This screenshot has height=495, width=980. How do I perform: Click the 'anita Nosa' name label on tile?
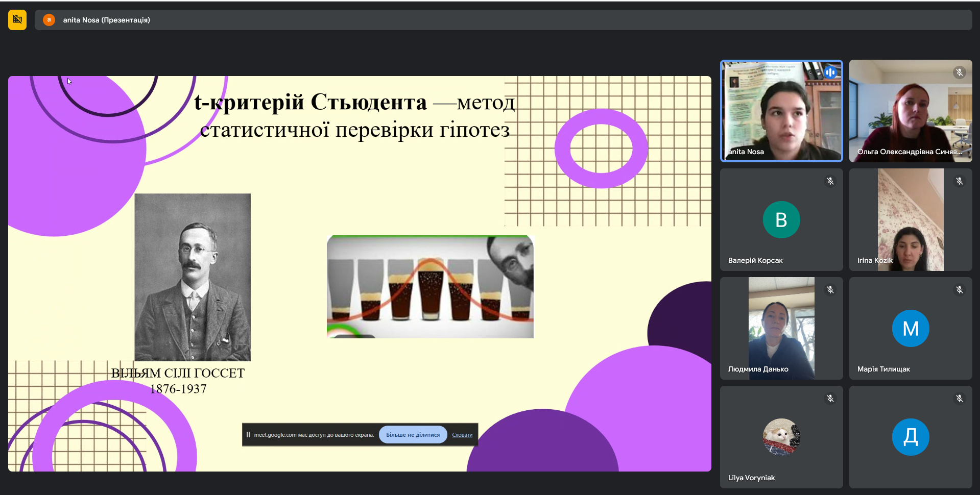point(746,152)
